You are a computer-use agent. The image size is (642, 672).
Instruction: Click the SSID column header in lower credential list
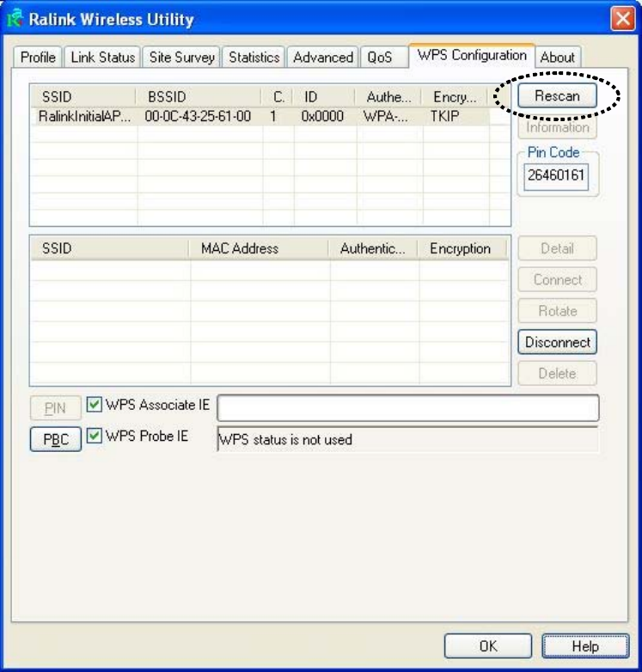click(x=110, y=248)
